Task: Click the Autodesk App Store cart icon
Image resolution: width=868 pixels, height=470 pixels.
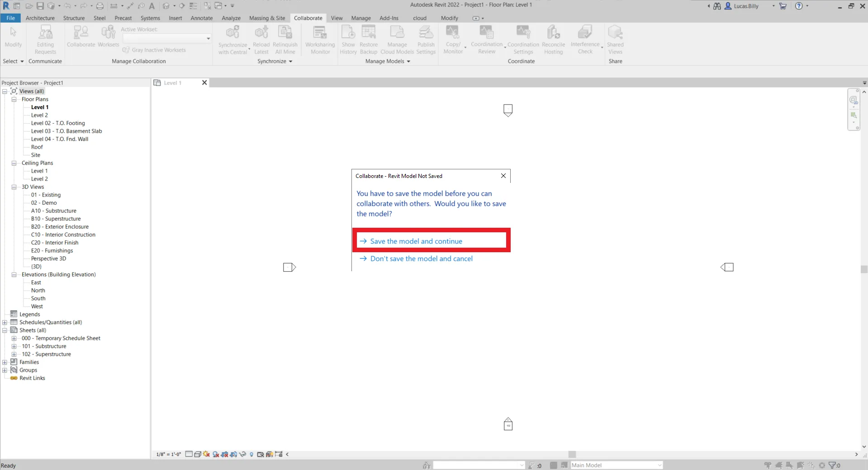Action: tap(783, 6)
